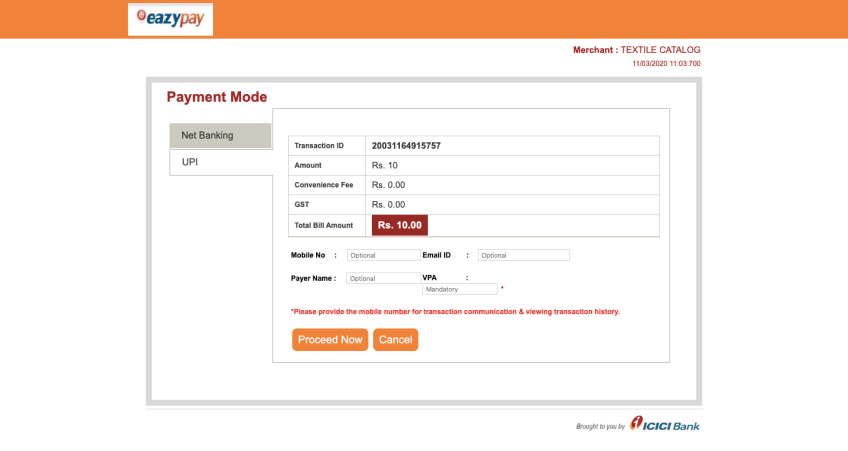This screenshot has height=451, width=848.
Task: Click the GST value Rs. 0.00
Action: point(388,204)
